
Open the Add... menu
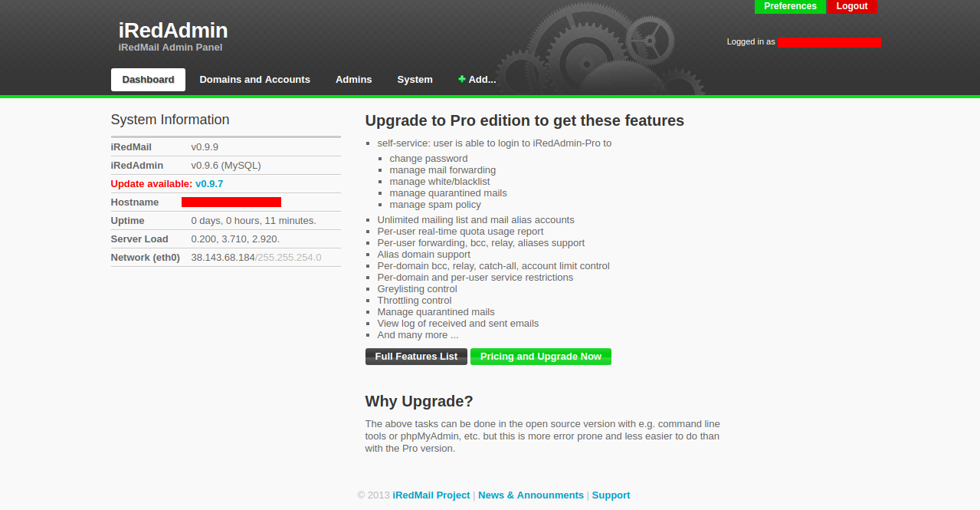pos(477,80)
